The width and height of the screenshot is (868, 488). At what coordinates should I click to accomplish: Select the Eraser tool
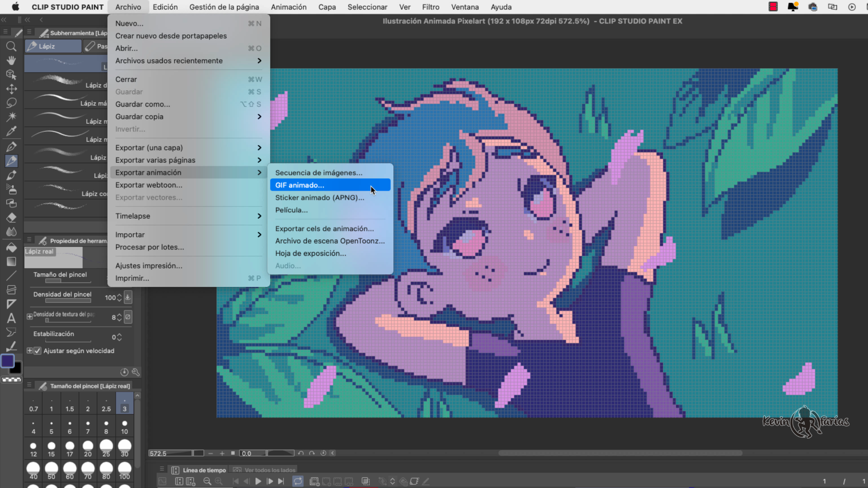click(x=11, y=217)
